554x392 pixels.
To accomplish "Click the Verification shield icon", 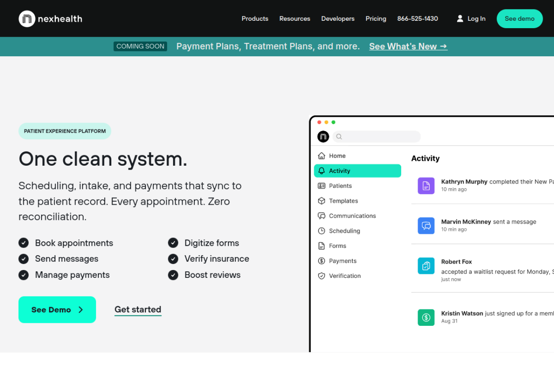I will [322, 276].
